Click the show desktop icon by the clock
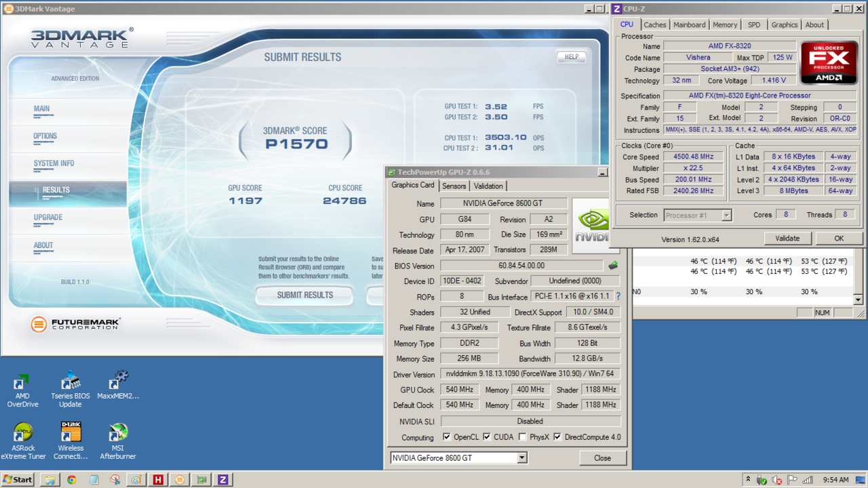The width and height of the screenshot is (868, 488). [x=861, y=479]
